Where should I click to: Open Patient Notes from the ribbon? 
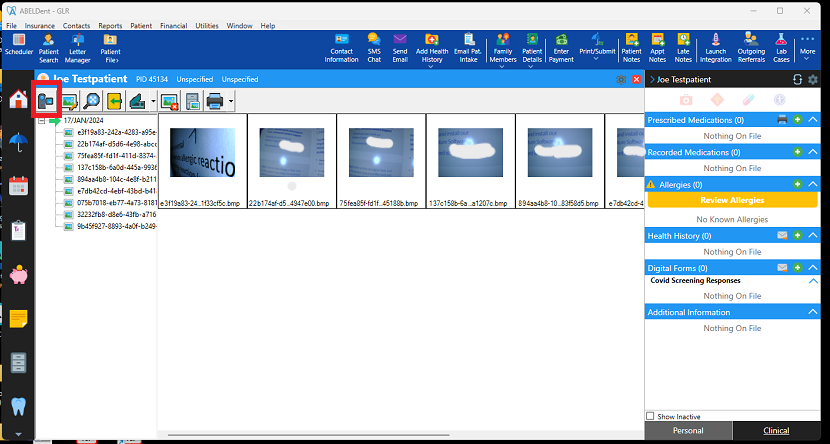click(x=631, y=48)
